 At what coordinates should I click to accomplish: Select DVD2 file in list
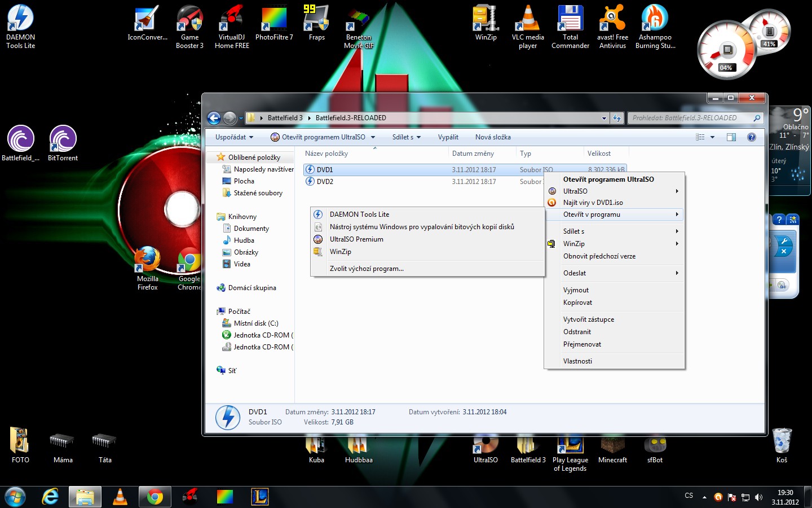tap(465, 182)
